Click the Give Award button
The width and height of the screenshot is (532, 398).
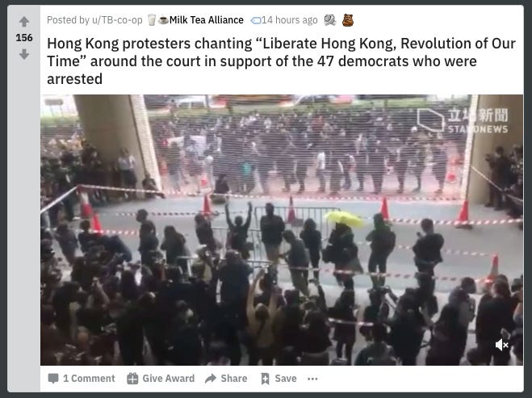coord(161,379)
